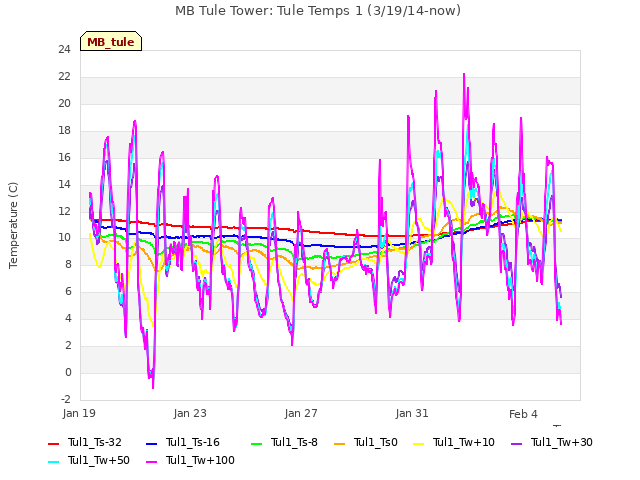Select the Tul1_Ts-32 legend label
Screen dimensions: 640x480
click(95, 442)
